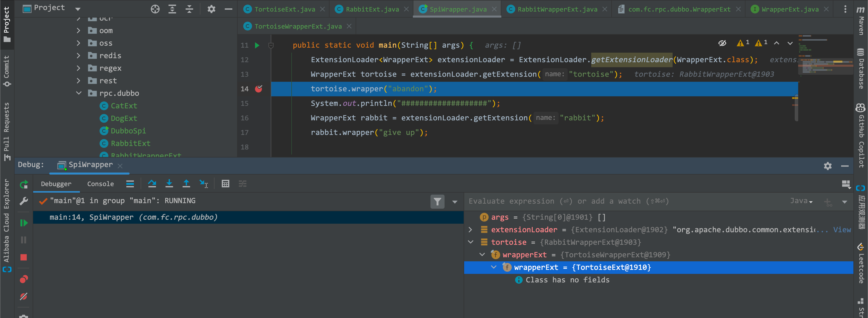The image size is (868, 318).
Task: Expand the oom folder
Action: pos(79,31)
